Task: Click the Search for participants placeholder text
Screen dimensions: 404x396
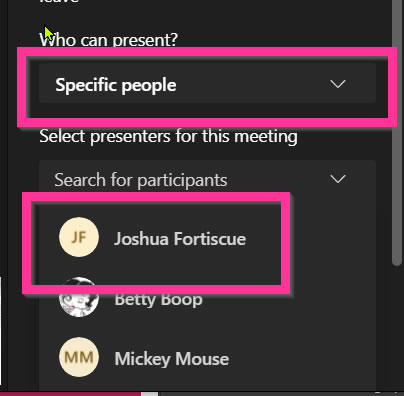Action: pyautogui.click(x=141, y=180)
